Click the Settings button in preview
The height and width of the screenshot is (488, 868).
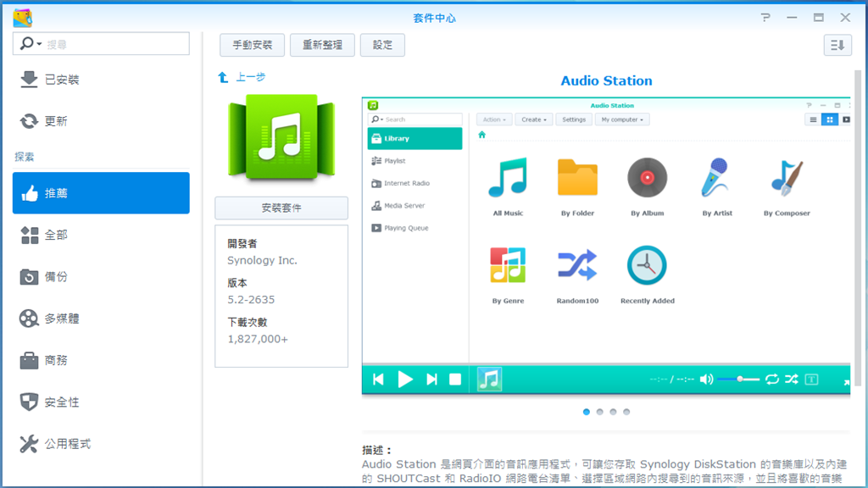tap(574, 119)
